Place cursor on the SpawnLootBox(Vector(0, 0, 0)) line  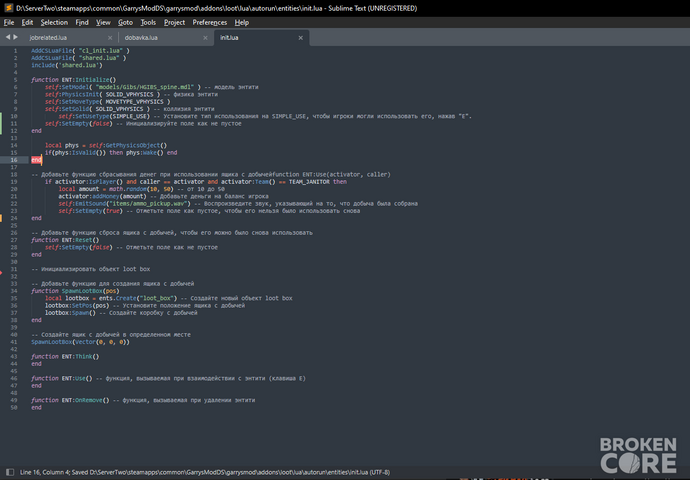81,342
